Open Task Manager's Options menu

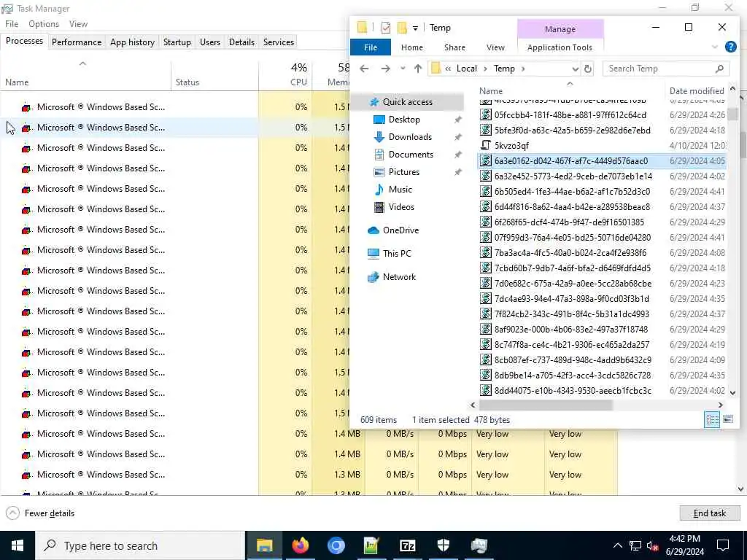click(43, 24)
